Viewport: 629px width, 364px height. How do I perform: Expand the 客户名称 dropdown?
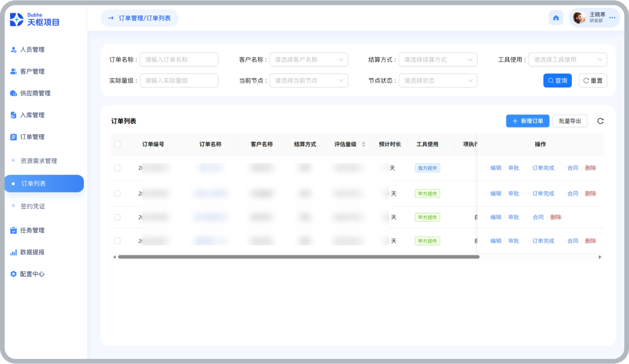point(309,60)
